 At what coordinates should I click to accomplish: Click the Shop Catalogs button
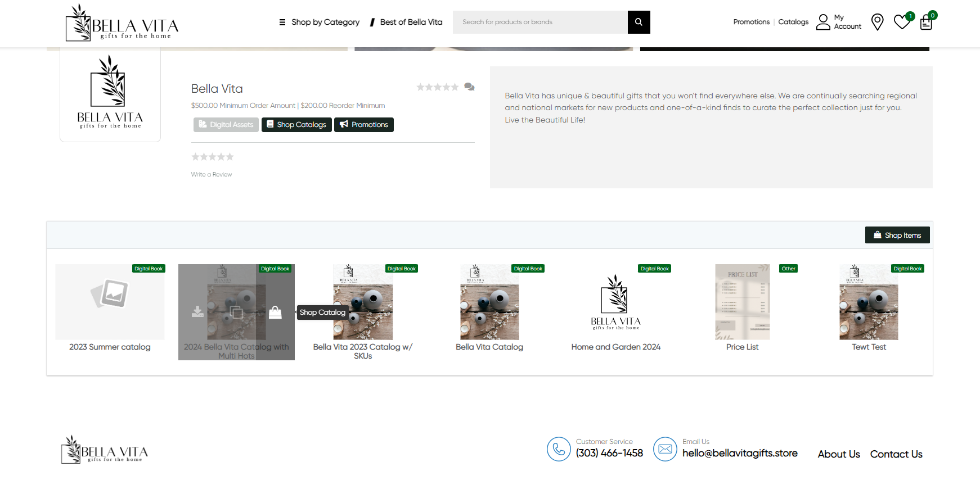point(296,125)
